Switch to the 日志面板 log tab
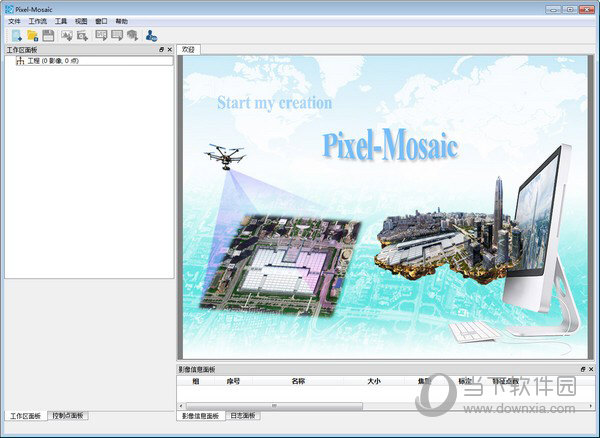 [243, 416]
